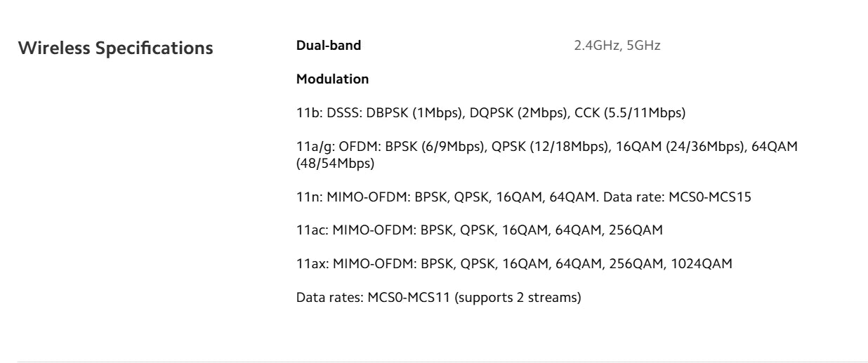Click the Dual-band label
The height and width of the screenshot is (363, 868).
click(329, 46)
